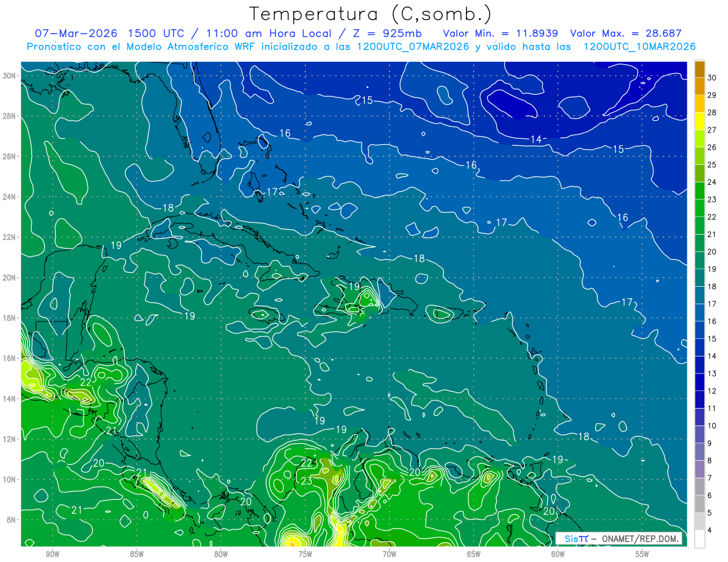Screen dimensions: 728x562
Task: Click the '1500 UTC' time label
Action: click(x=156, y=33)
